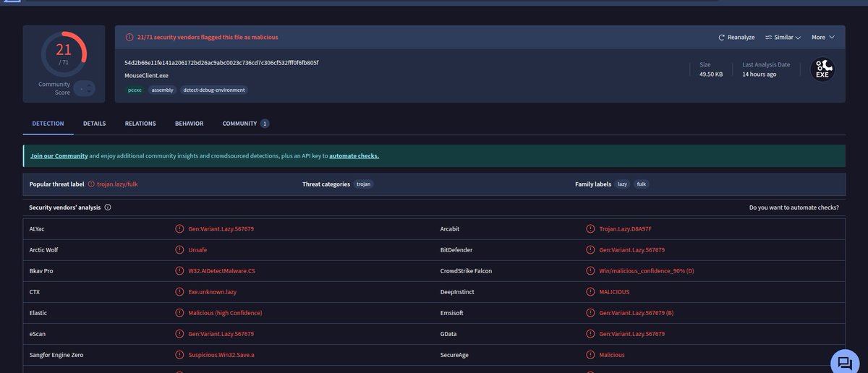Click the Community tab count badge
Image resolution: width=868 pixels, height=373 pixels.
click(265, 124)
